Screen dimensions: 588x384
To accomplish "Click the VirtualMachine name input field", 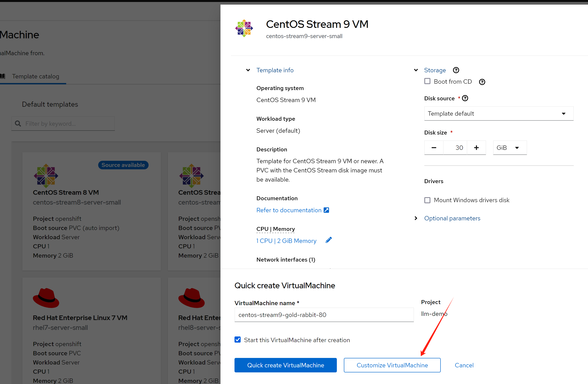I will 324,315.
